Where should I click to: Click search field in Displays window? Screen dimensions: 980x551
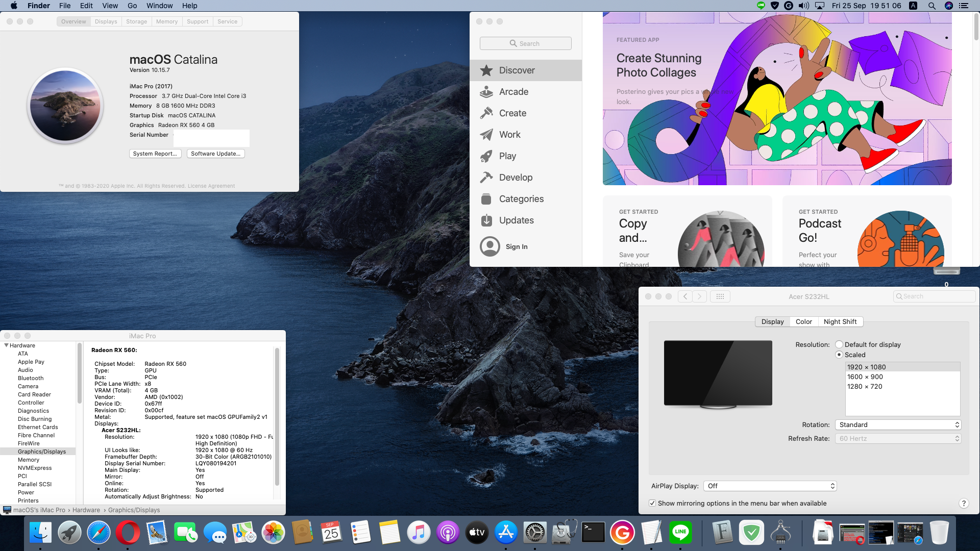[934, 296]
